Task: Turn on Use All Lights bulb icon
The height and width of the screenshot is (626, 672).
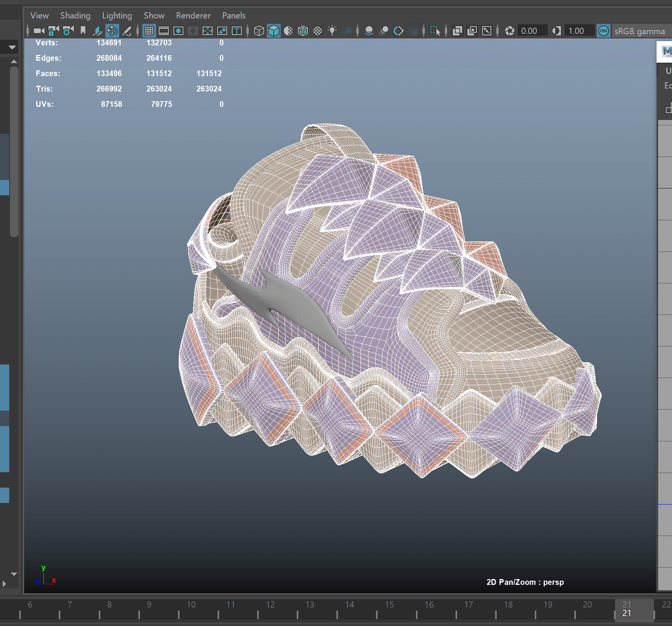Action: click(x=332, y=31)
